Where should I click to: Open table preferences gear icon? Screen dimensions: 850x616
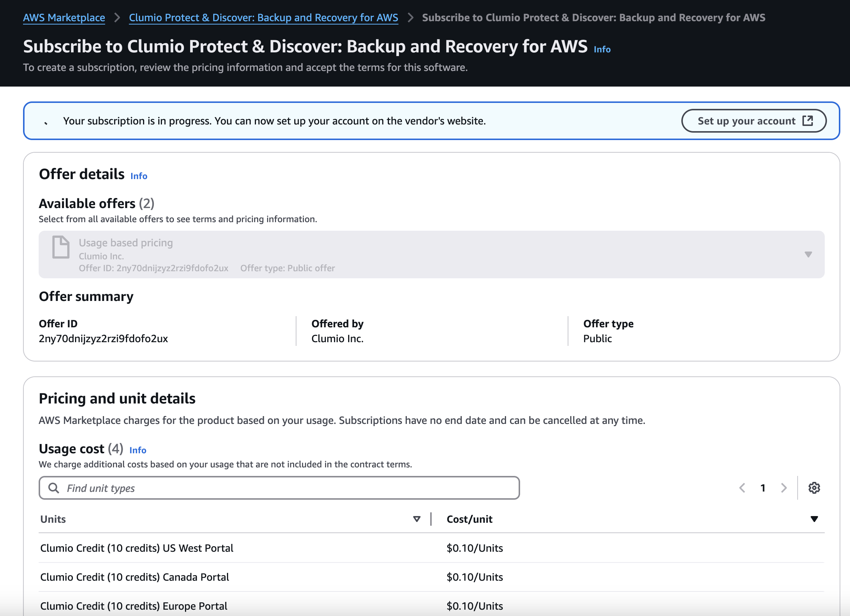pyautogui.click(x=814, y=488)
